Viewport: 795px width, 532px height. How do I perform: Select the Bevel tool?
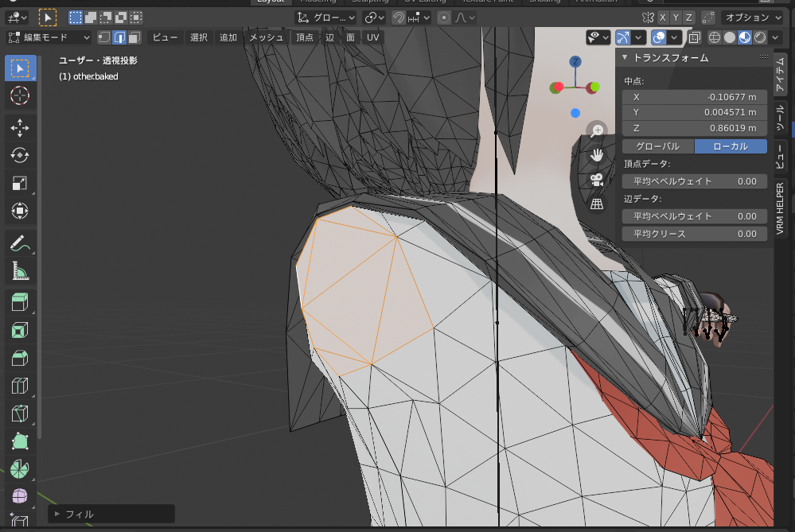click(x=20, y=358)
